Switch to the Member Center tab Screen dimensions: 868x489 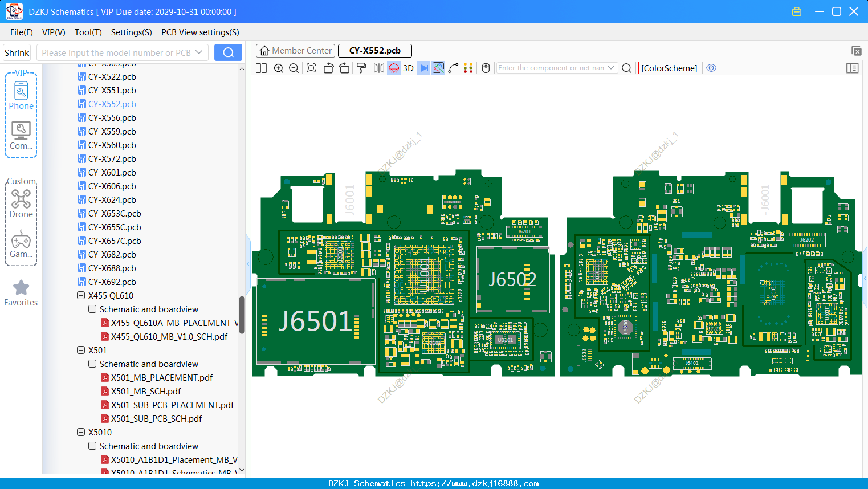tap(295, 51)
